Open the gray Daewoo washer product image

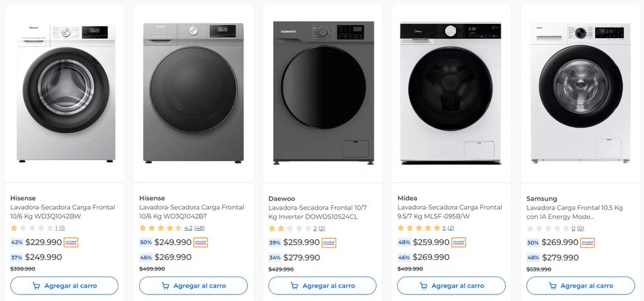click(x=323, y=93)
